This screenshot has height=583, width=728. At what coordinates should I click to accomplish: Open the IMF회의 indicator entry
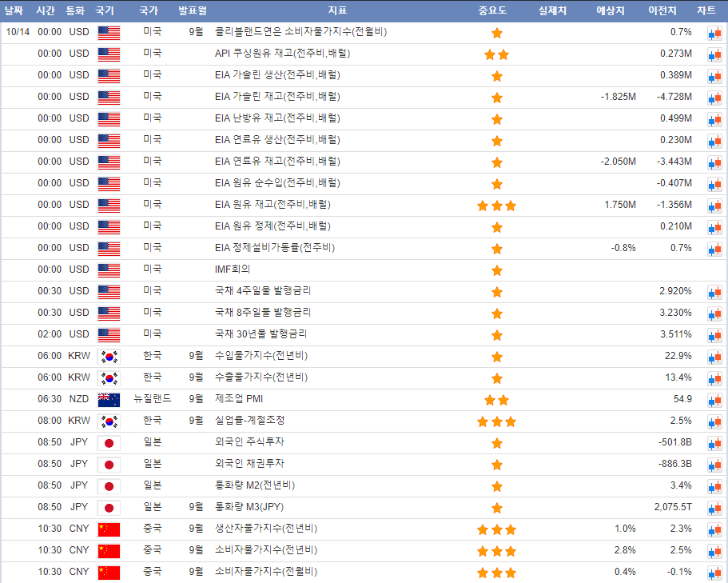coord(233,270)
